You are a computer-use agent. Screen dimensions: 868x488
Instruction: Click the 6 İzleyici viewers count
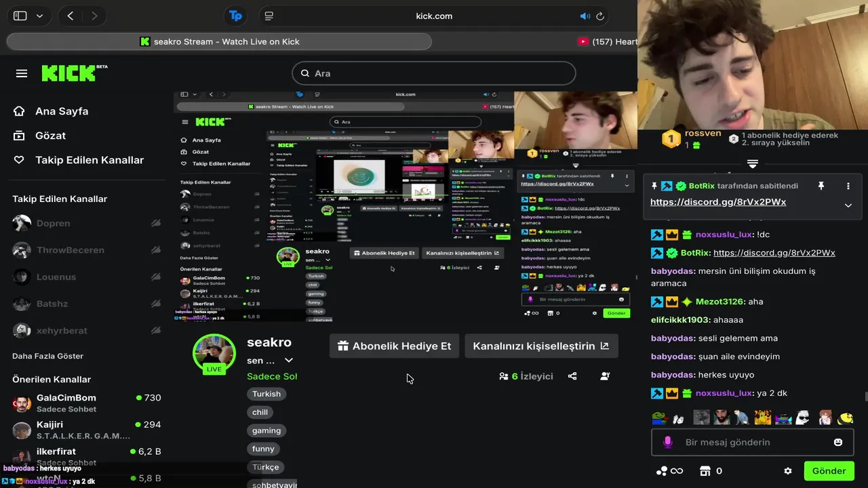[526, 376]
